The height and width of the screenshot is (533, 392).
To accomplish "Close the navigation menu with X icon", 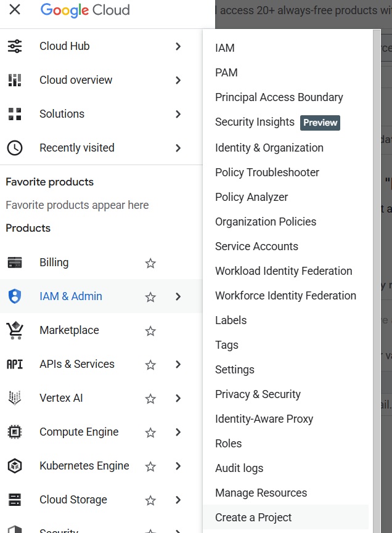I will tap(15, 10).
